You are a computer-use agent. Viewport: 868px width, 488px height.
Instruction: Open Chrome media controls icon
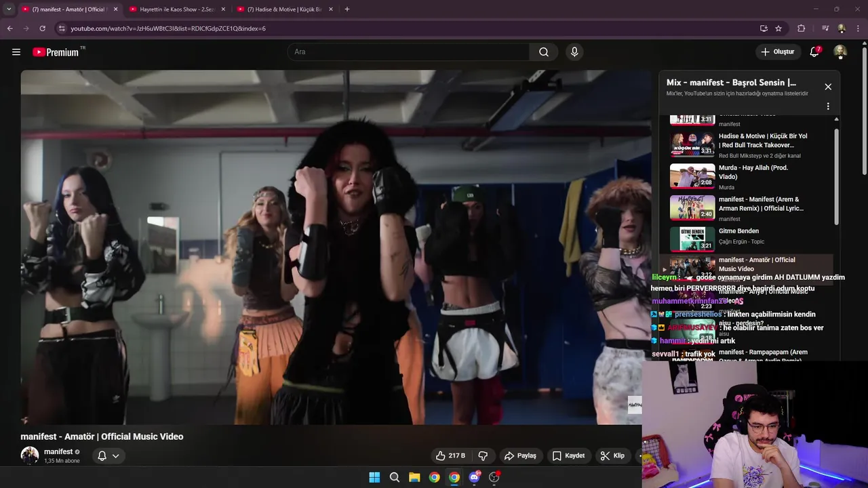coord(825,28)
